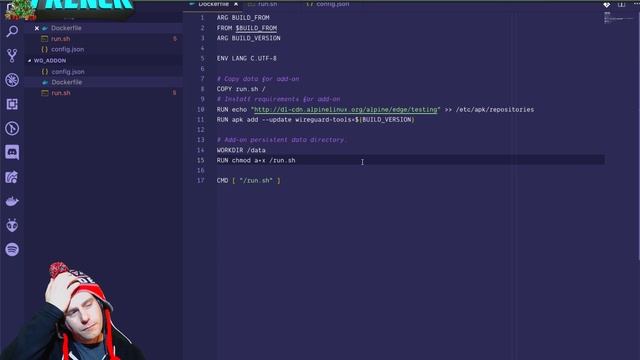Viewport: 640px width, 360px height.
Task: Open the alpinelinux edge testing URL link
Action: (345, 109)
